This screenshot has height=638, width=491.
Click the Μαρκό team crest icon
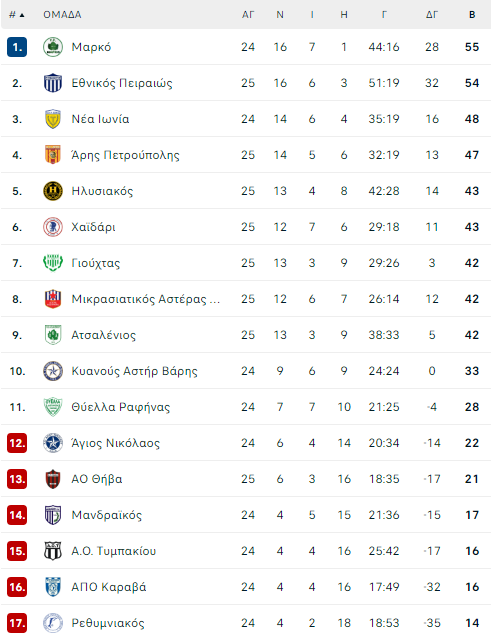53,47
